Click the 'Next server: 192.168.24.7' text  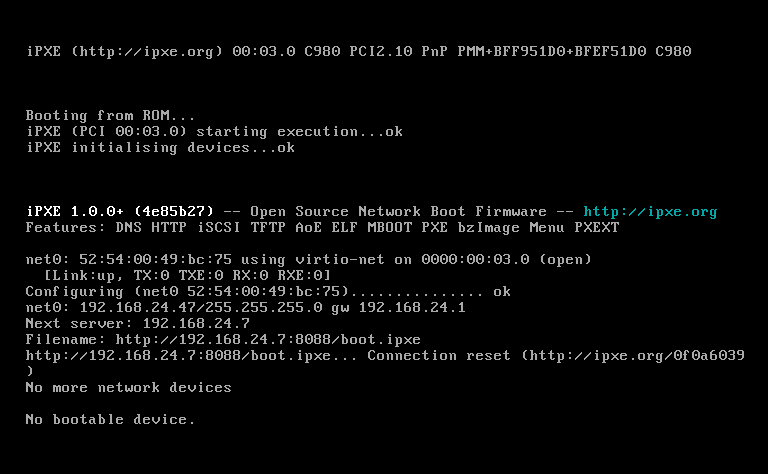[138, 323]
